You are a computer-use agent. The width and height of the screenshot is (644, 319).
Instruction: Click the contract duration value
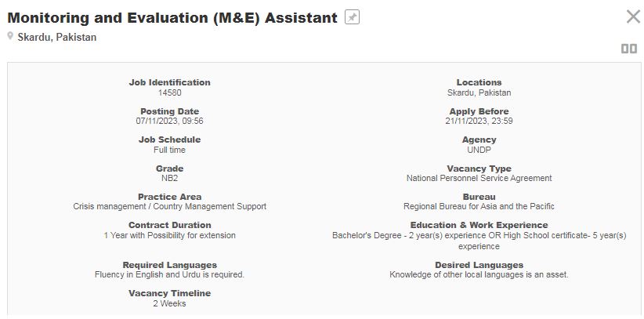169,235
